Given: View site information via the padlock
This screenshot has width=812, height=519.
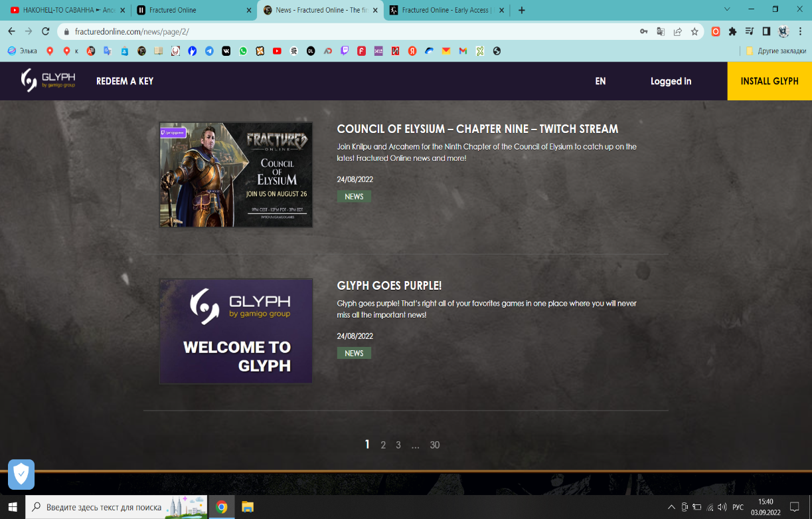Looking at the screenshot, I should tap(66, 31).
